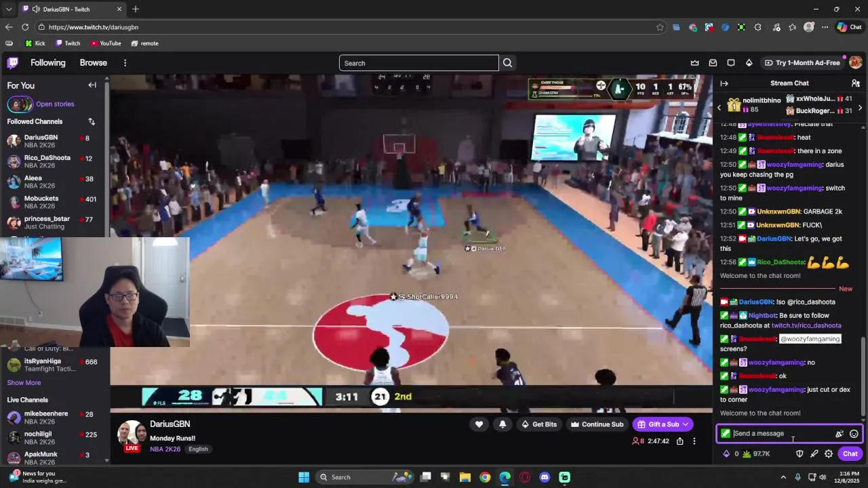Open the remote bookmarks folder
The width and height of the screenshot is (868, 488).
[x=144, y=43]
